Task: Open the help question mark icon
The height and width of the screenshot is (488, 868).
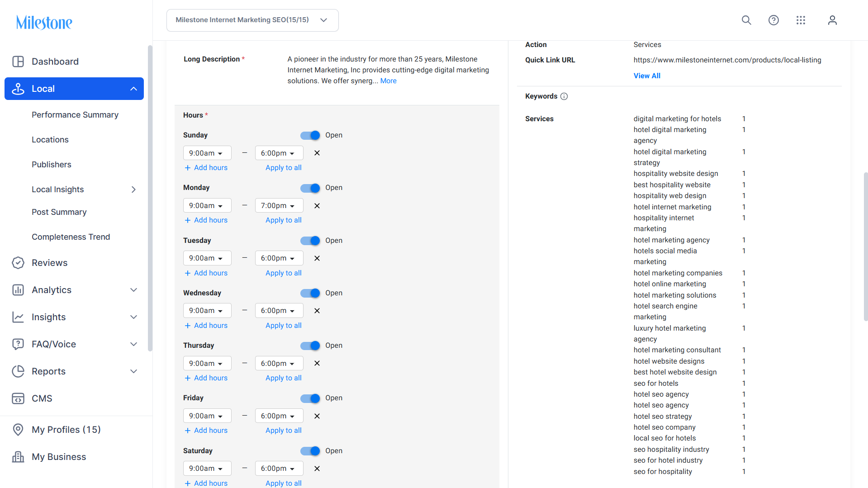Action: pyautogui.click(x=773, y=20)
